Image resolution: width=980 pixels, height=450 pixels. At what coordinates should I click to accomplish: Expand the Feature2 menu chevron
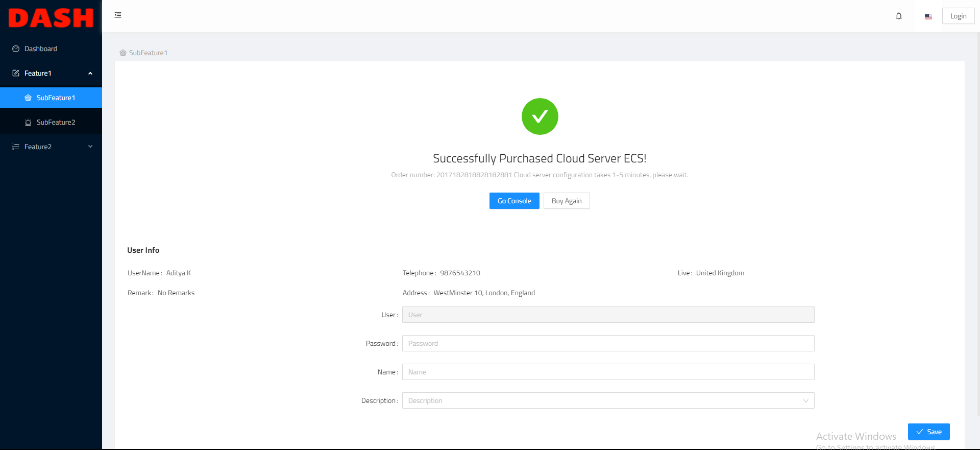[90, 147]
